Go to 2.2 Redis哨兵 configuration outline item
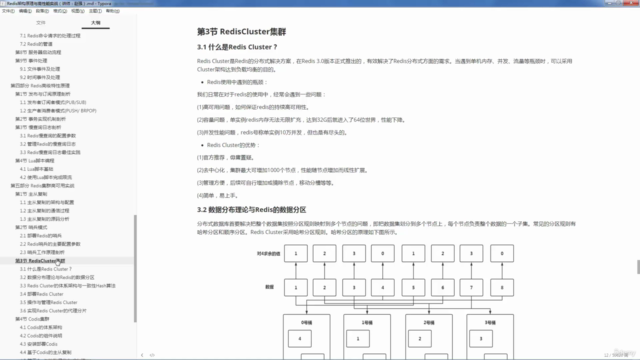This screenshot has width=640, height=360. [x=50, y=244]
